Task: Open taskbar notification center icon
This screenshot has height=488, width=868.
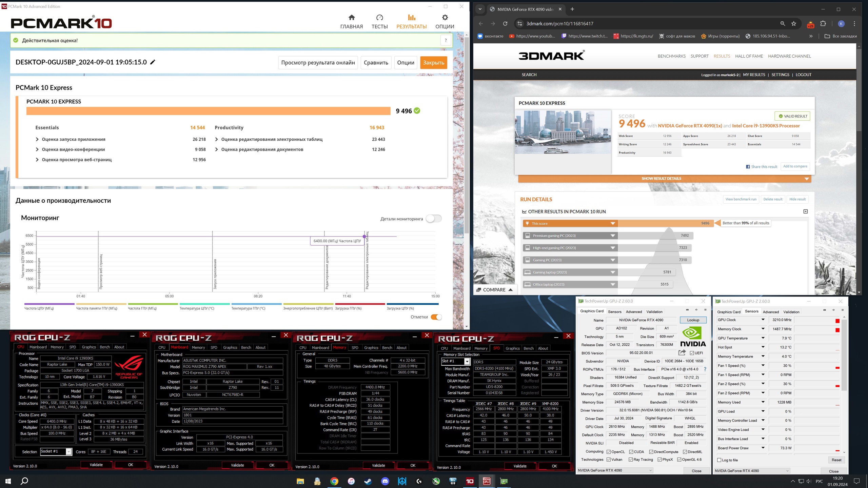Action: [x=857, y=481]
